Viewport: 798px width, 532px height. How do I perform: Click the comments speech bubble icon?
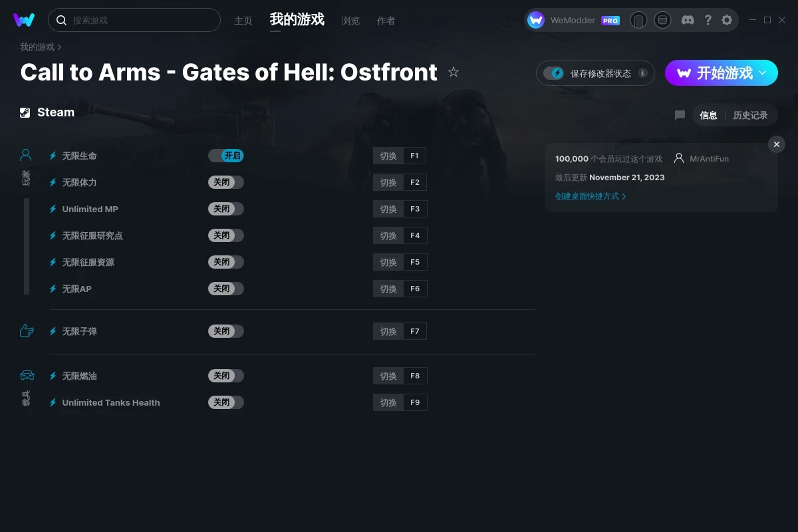(680, 115)
